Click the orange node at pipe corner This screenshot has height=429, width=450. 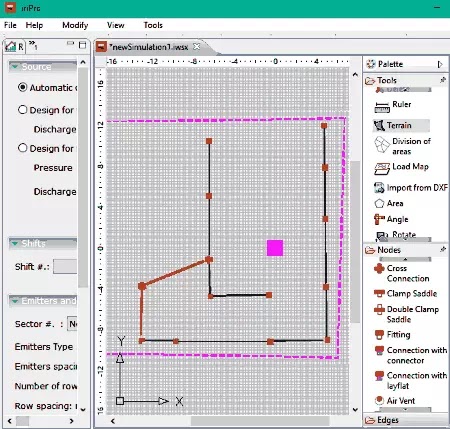(142, 286)
